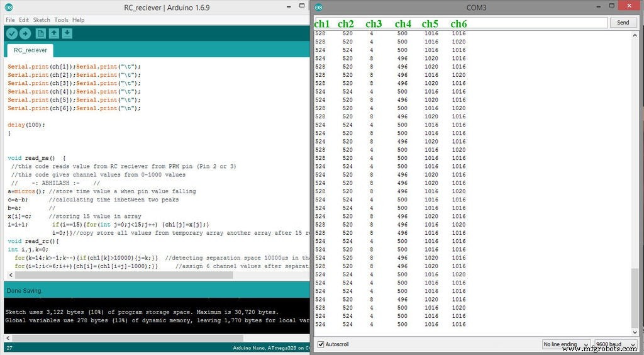
Task: Open the No line ending dropdown
Action: point(567,344)
